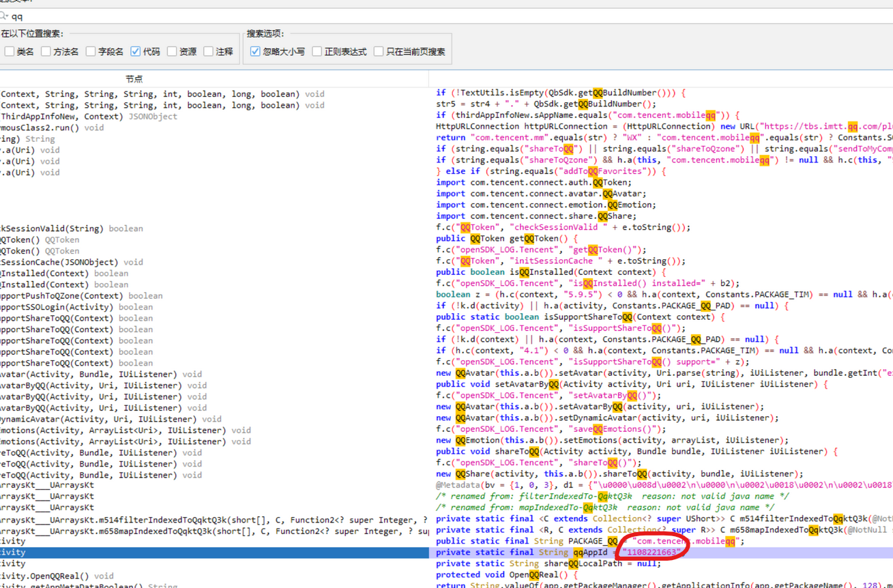Select the @Metadata code result
Viewport: 893px width, 588px height.
664,485
